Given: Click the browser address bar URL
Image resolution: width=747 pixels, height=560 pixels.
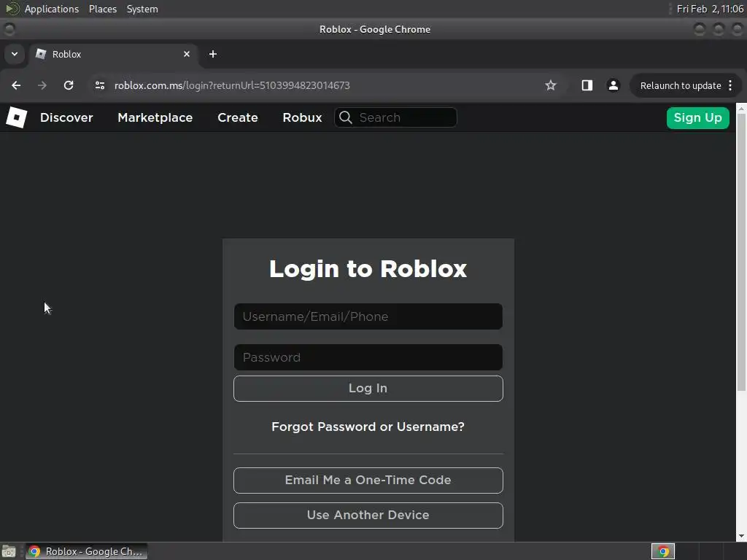Looking at the screenshot, I should click(232, 85).
